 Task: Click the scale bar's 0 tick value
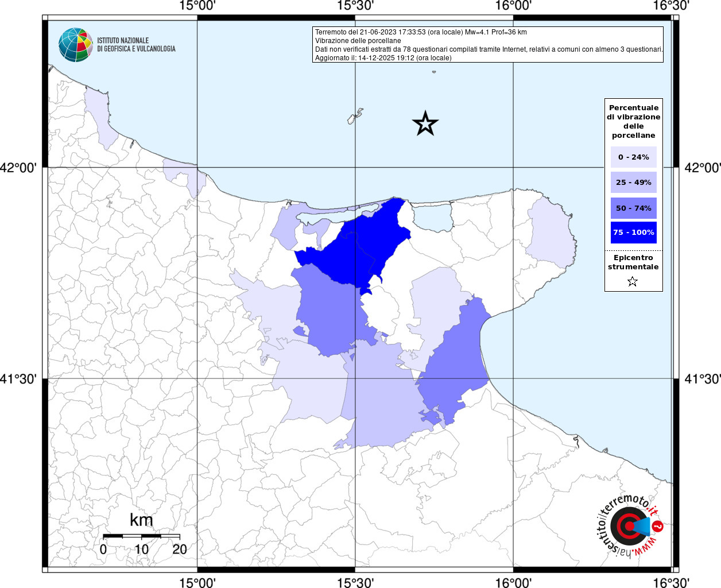tap(103, 549)
